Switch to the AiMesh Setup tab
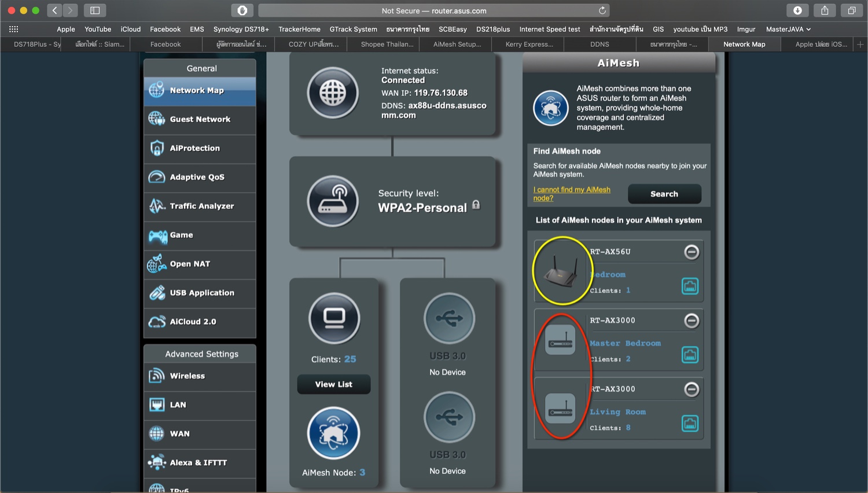This screenshot has height=493, width=868. coord(457,44)
